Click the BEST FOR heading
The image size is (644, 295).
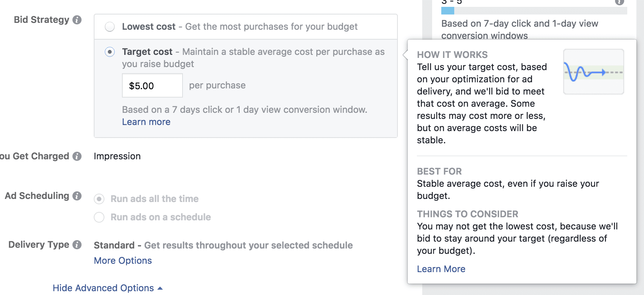[x=439, y=172]
